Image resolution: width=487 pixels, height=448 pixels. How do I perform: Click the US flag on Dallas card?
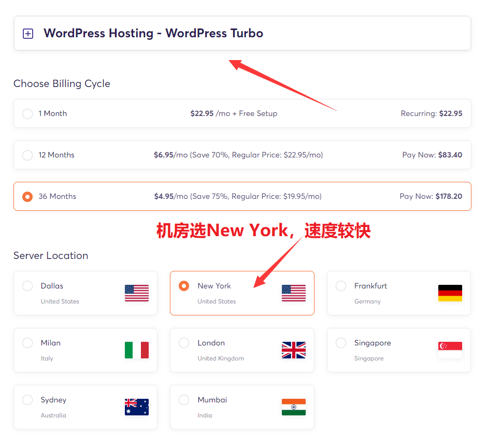[x=137, y=293]
